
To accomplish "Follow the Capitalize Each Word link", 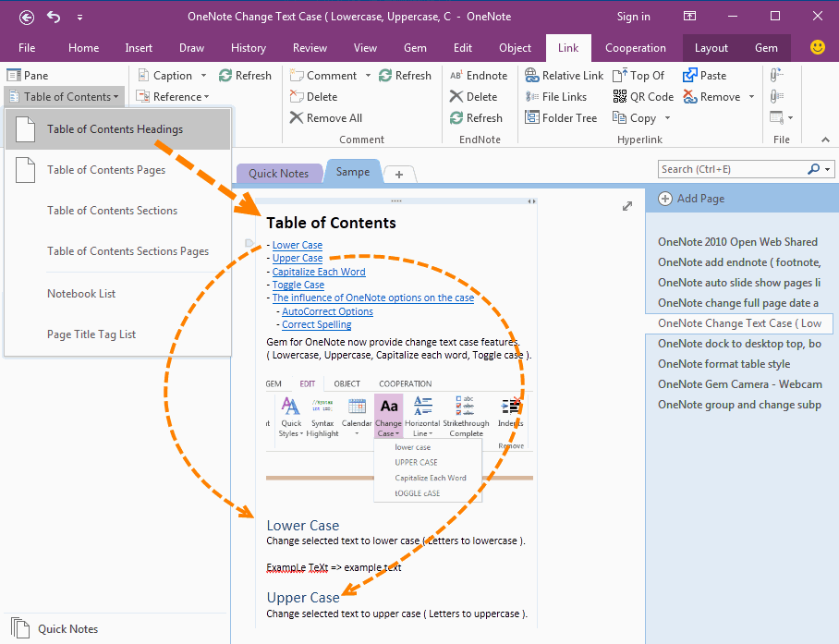I will pyautogui.click(x=319, y=272).
